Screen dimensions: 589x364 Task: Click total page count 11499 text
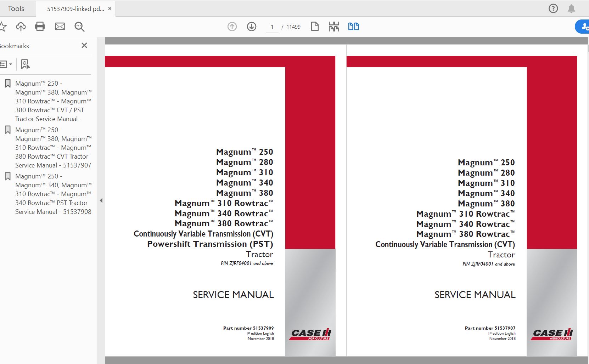(293, 27)
